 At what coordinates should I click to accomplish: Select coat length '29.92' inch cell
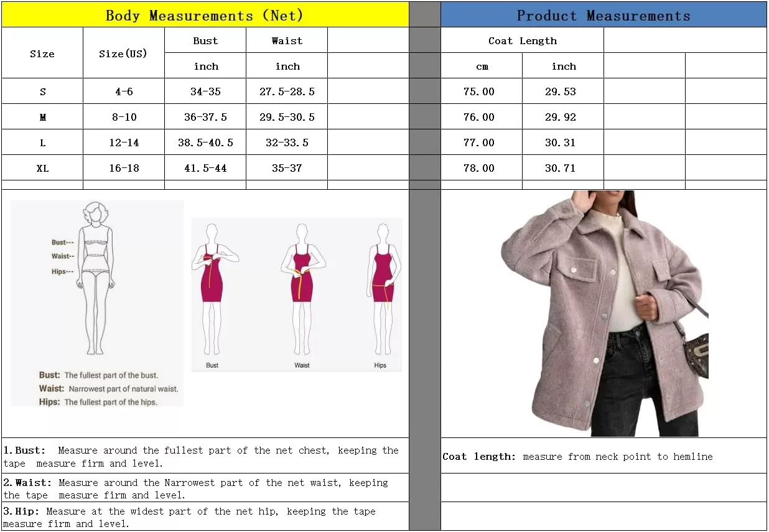coord(563,117)
